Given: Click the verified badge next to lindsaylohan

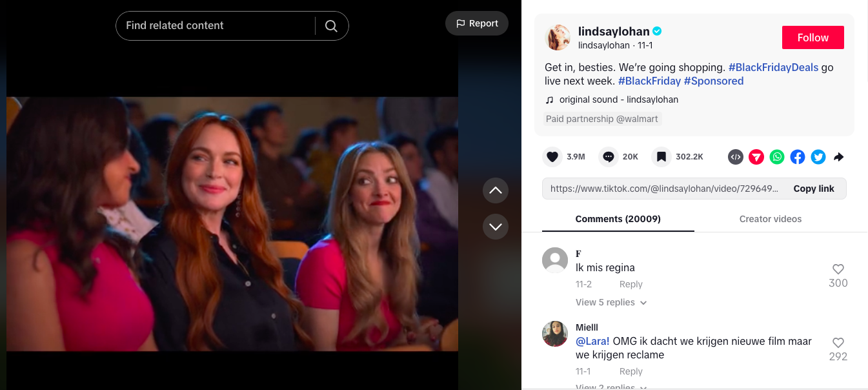Looking at the screenshot, I should tap(657, 31).
